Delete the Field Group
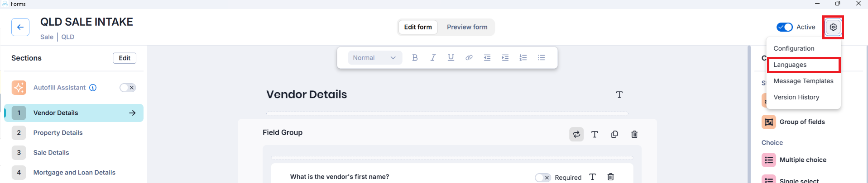Viewport: 868px width, 183px height. (x=634, y=134)
